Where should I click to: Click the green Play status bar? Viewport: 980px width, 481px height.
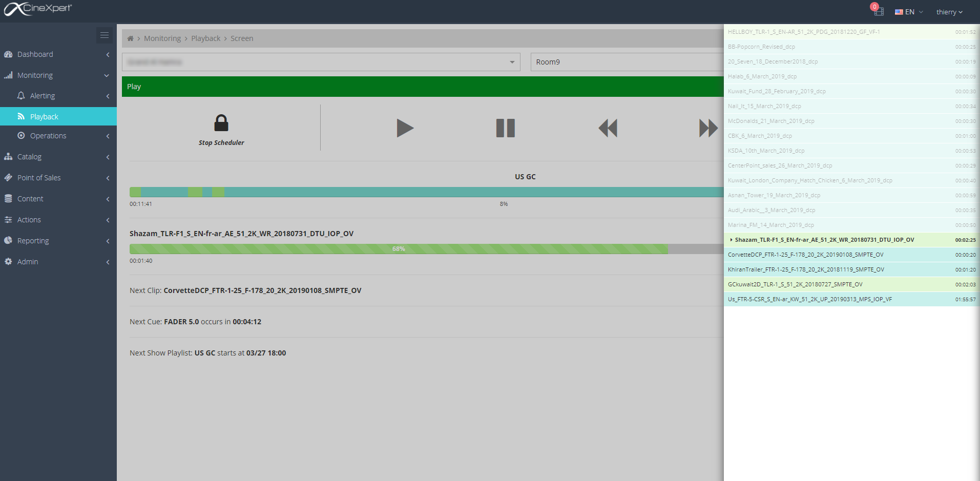coord(423,87)
